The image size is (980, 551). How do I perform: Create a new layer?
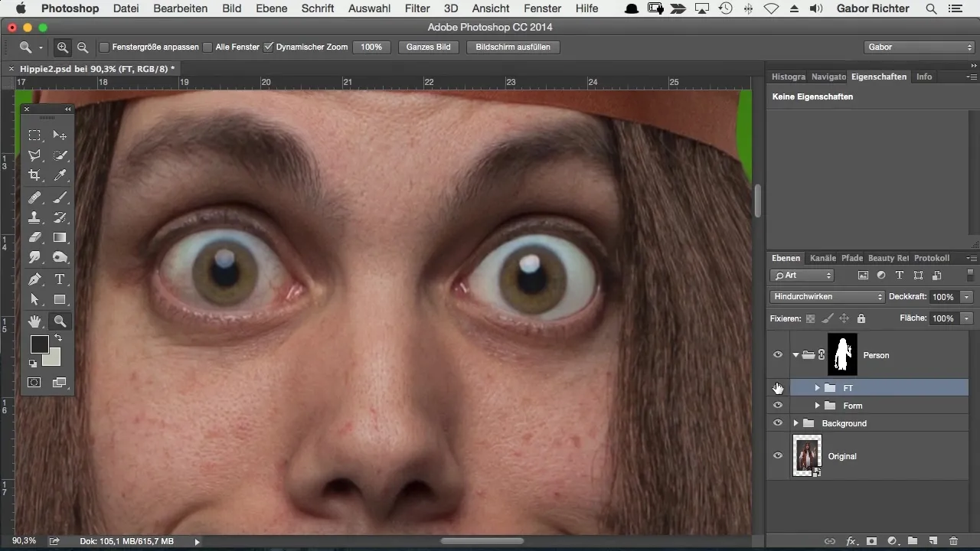[x=933, y=541]
